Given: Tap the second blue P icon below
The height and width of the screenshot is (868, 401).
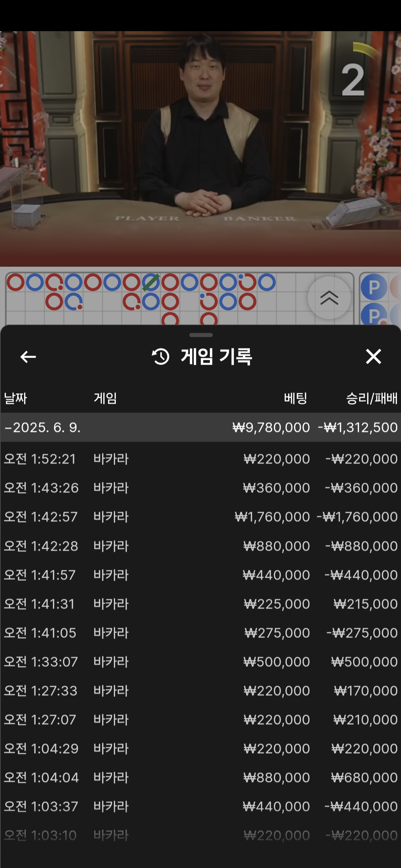Looking at the screenshot, I should [374, 315].
